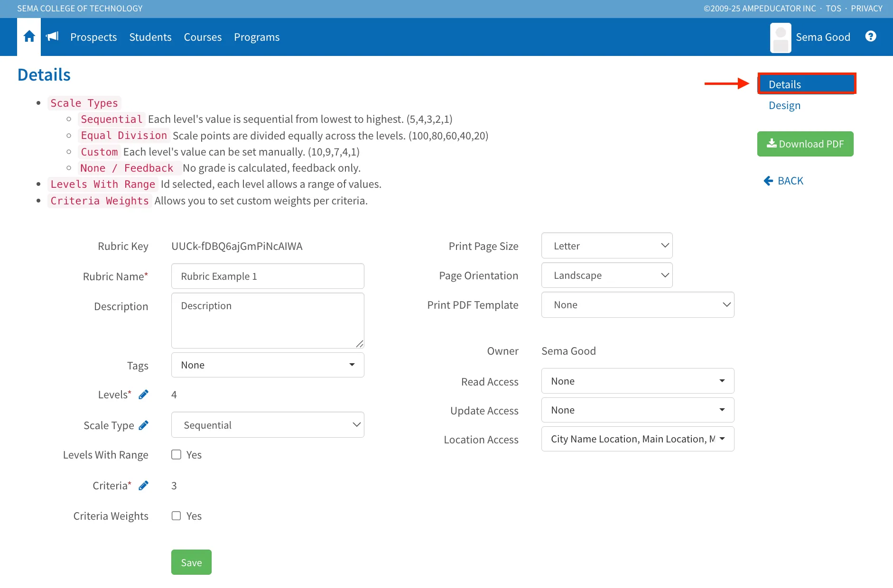Click the 'Equal Division' help term

[124, 136]
